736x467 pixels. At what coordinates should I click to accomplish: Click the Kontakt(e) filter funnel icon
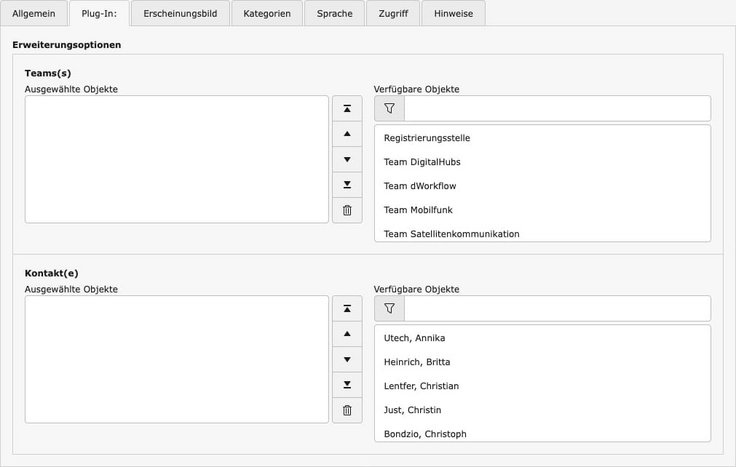point(390,309)
